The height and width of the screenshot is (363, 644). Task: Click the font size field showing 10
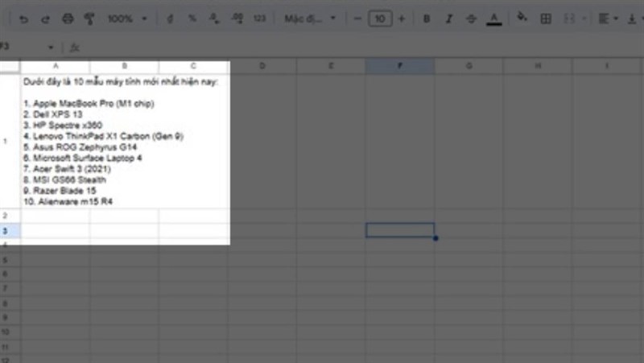point(380,19)
